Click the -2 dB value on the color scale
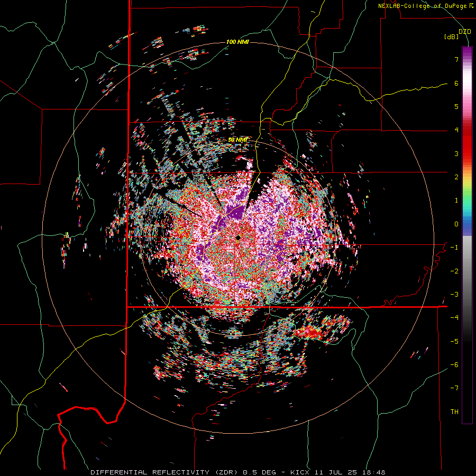Viewport: 476px width, 476px height. tap(454, 271)
